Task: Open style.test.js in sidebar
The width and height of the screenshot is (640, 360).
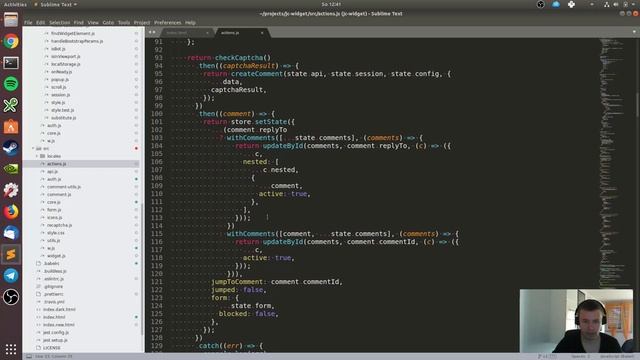Action: coord(62,110)
